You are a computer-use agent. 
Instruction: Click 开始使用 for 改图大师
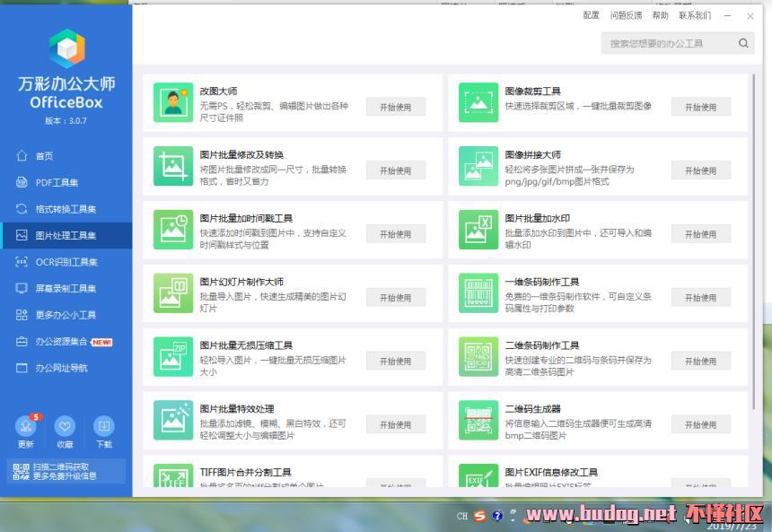[x=396, y=107]
